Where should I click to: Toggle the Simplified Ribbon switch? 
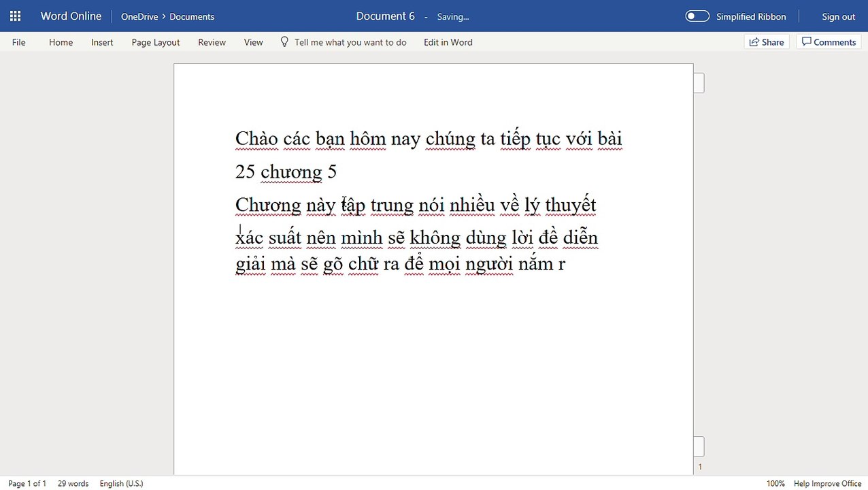697,16
